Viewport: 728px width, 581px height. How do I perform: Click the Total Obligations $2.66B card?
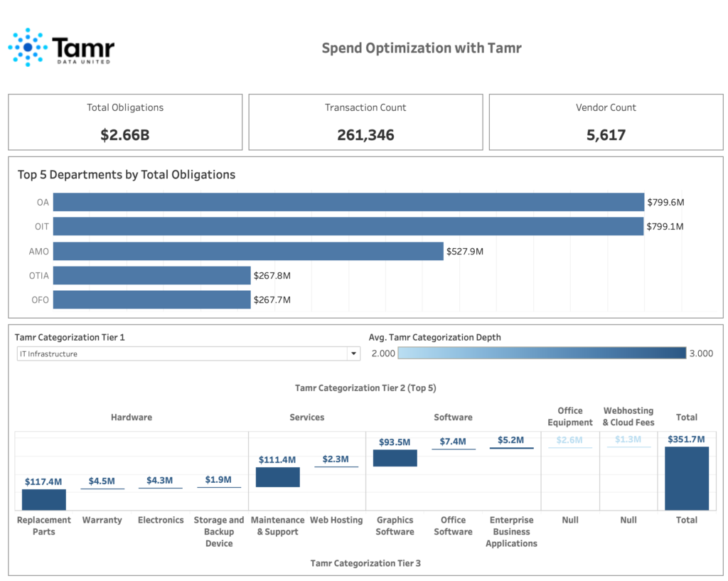tap(125, 122)
